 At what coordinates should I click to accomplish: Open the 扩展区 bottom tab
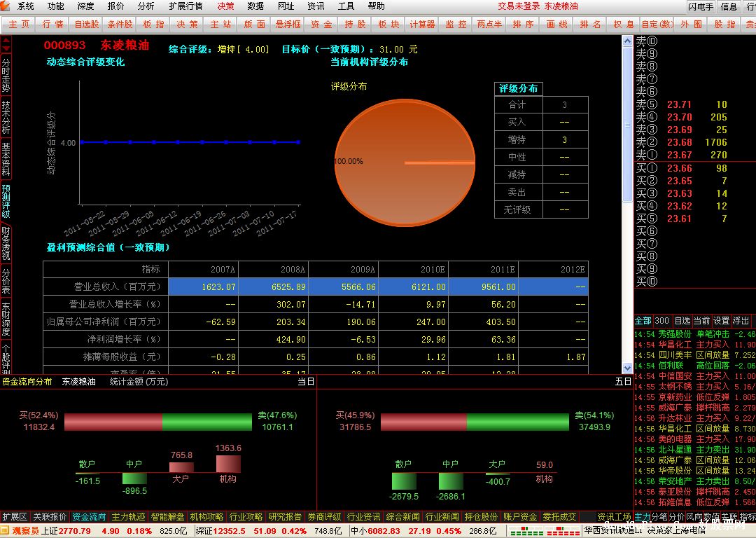pyautogui.click(x=15, y=517)
